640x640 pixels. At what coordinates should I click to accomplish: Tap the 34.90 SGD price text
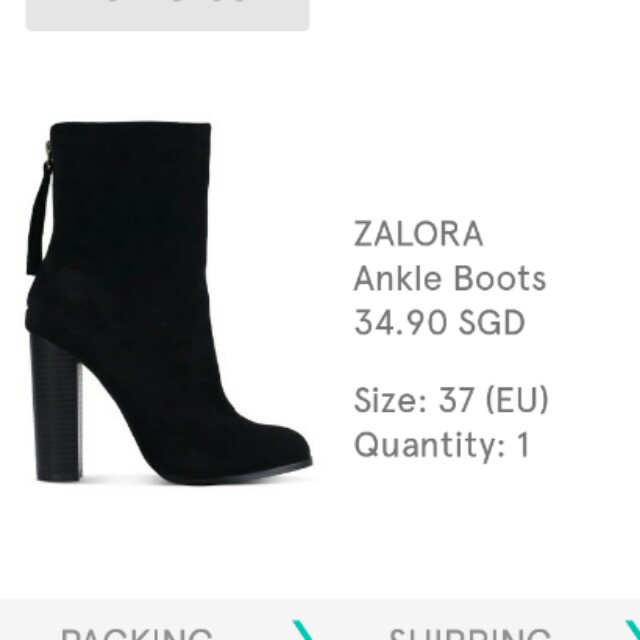439,322
